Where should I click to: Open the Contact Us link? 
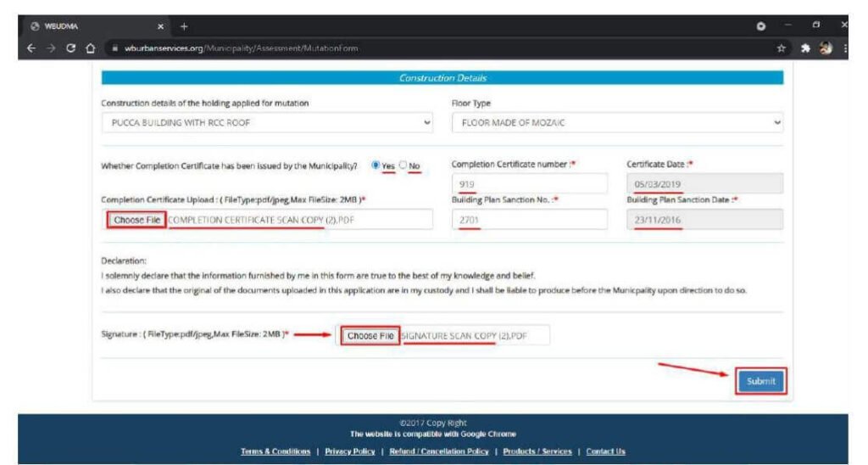tap(605, 451)
